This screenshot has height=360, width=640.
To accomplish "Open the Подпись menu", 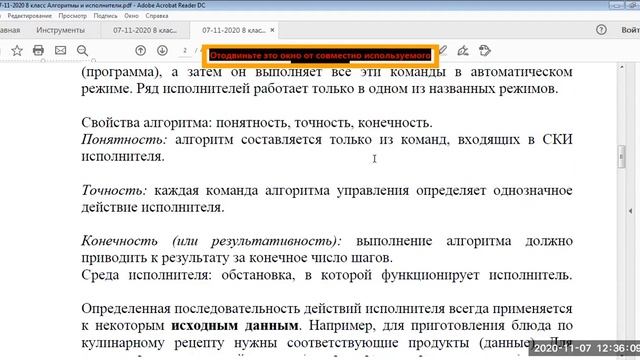I will (105, 16).
